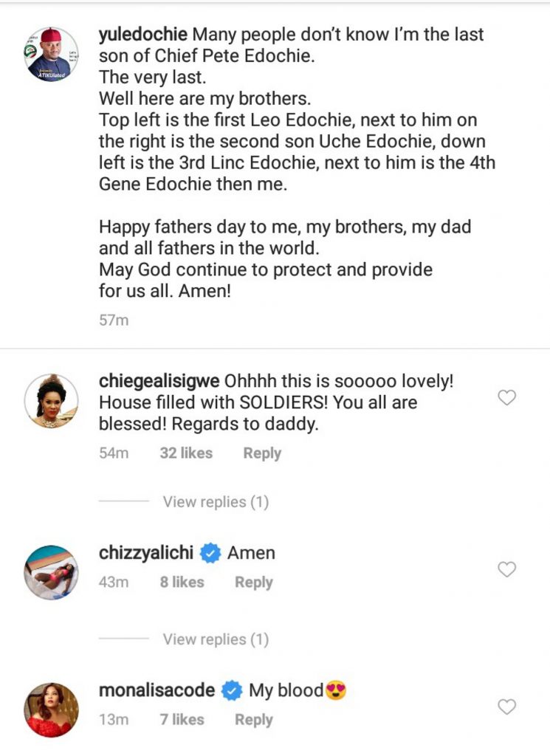This screenshot has width=550, height=756.
Task: Reply to chizzyalichi's Amen comment
Action: click(254, 582)
